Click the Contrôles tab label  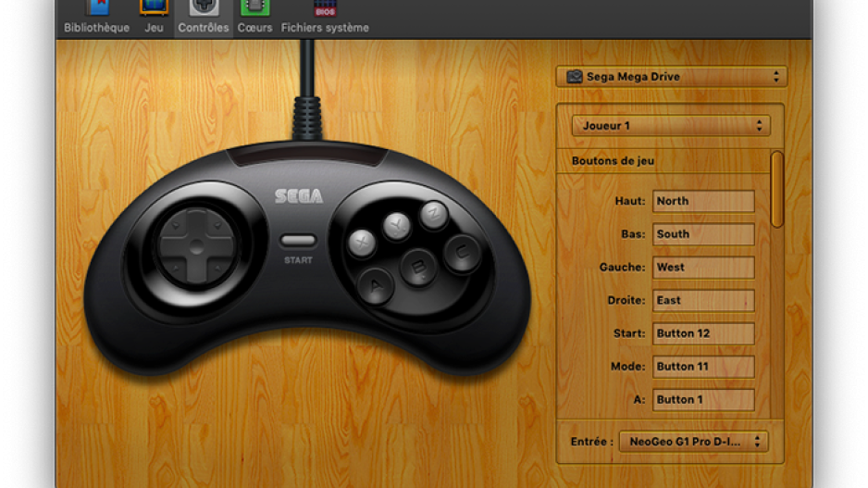pos(204,28)
